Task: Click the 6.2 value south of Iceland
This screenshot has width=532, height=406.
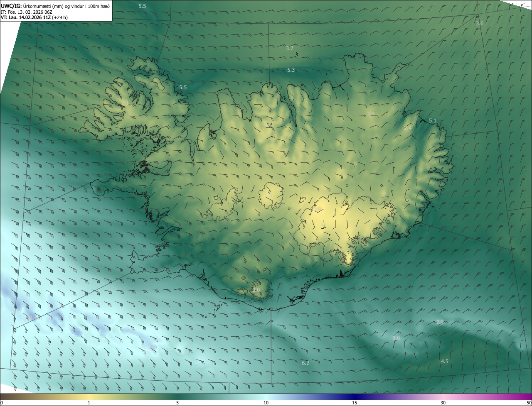Action: (x=305, y=363)
